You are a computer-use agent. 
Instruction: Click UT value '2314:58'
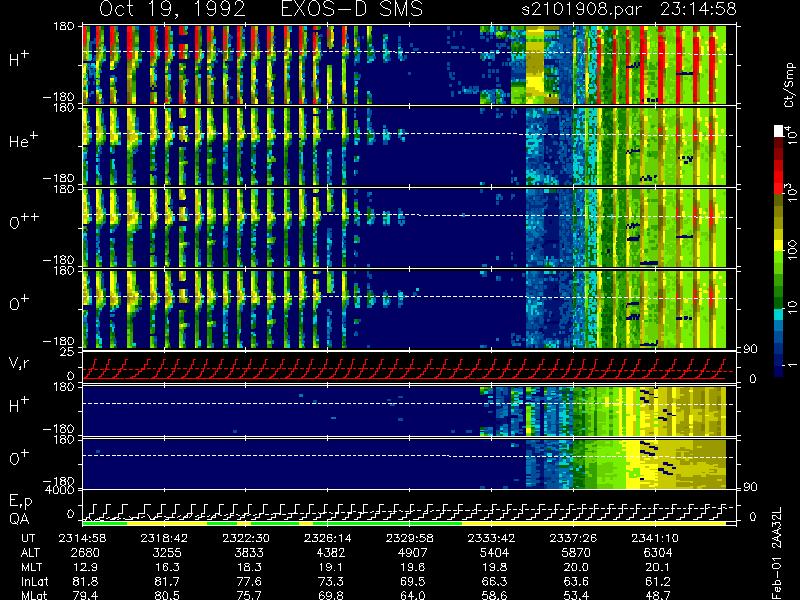click(83, 538)
